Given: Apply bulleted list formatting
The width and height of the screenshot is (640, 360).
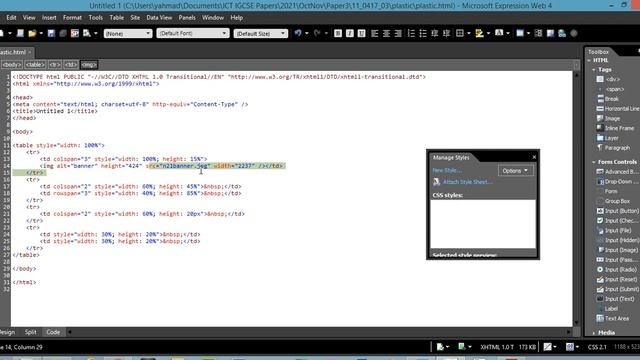Looking at the screenshot, I should click(423, 33).
